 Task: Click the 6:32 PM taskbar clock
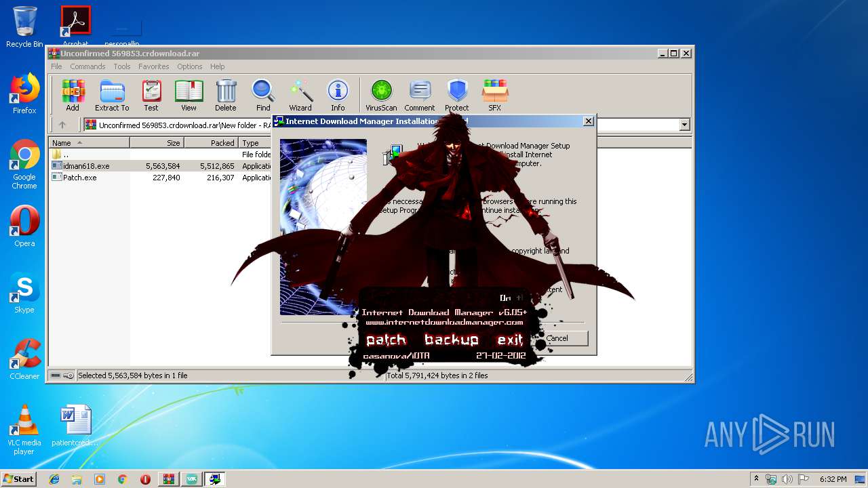[x=833, y=479]
